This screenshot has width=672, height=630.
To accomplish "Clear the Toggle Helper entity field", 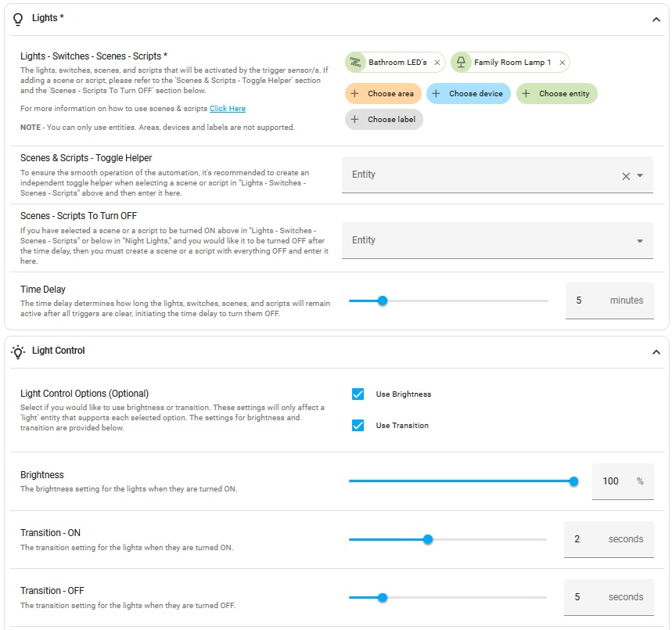I will click(x=626, y=176).
